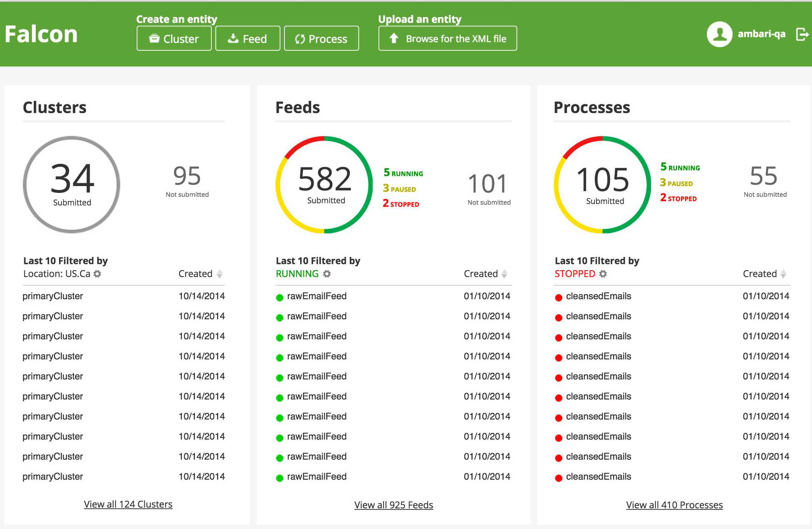812x529 pixels.
Task: Click 95 Not submitted clusters
Action: (187, 181)
